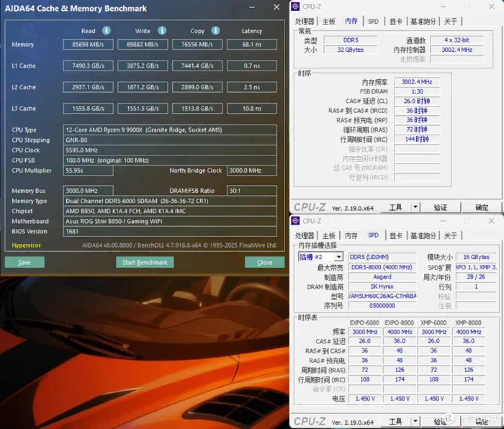Viewport: 504px width, 429px height.
Task: Click L1 Cache Read value 7490.3 GB/s
Action: 88,66
